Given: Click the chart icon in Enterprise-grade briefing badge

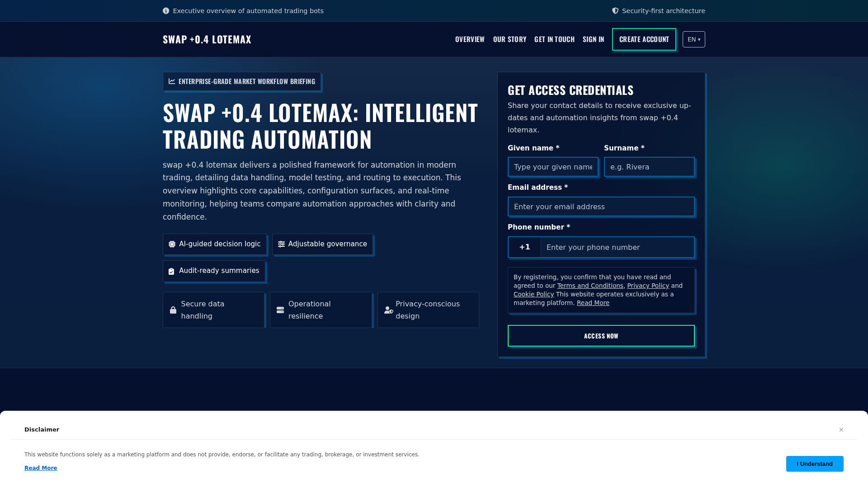Looking at the screenshot, I should [172, 81].
